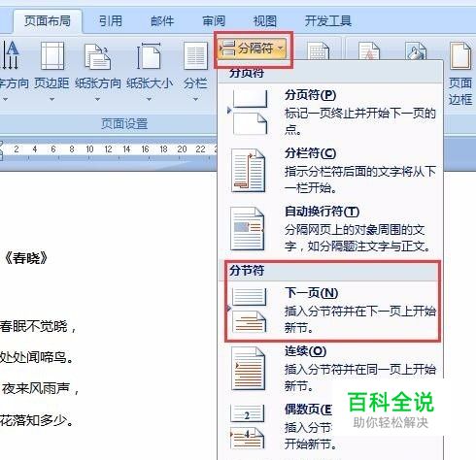The image size is (476, 460).
Task: Select the 连续(O) section break entry
Action: point(330,368)
